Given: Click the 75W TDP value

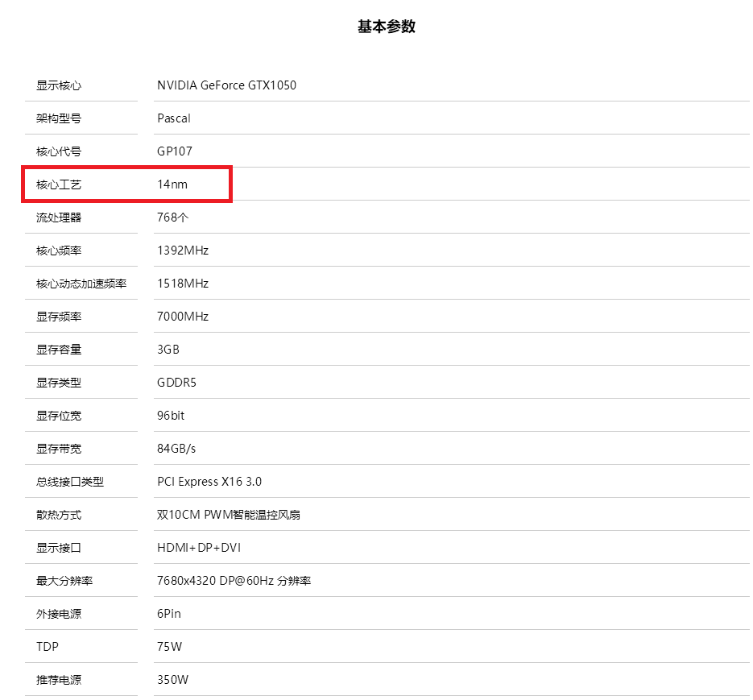Looking at the screenshot, I should 169,647.
